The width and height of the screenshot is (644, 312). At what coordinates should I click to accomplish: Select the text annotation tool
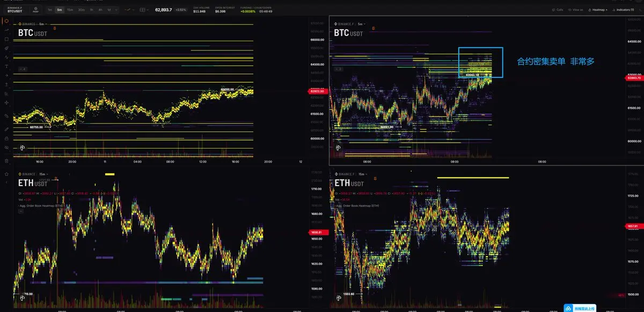point(6,66)
